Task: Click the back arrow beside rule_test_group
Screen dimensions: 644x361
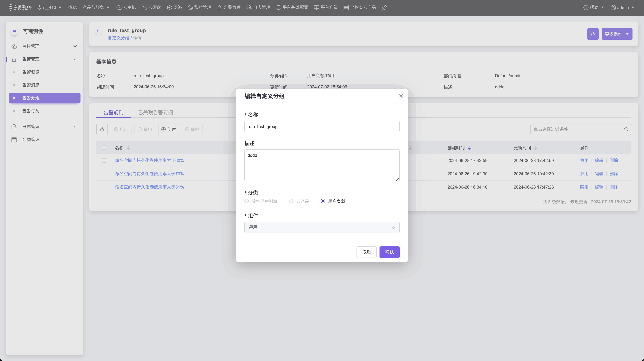Action: (98, 31)
